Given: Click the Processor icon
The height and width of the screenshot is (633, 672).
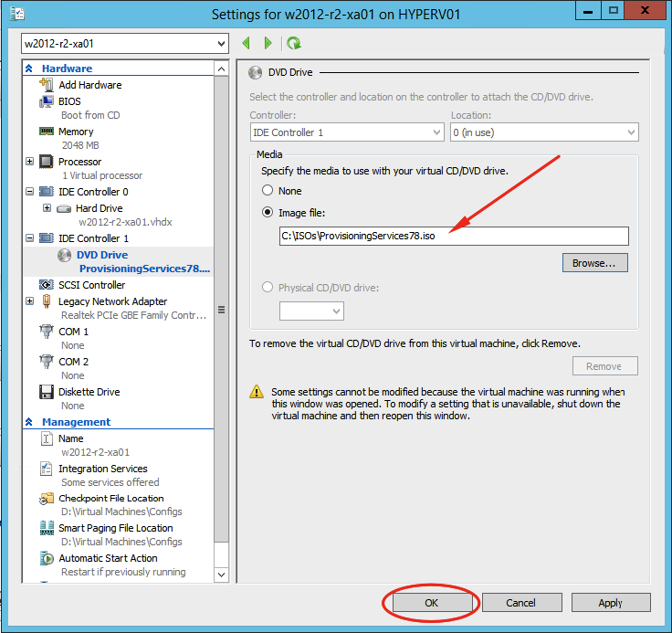Looking at the screenshot, I should (x=47, y=162).
